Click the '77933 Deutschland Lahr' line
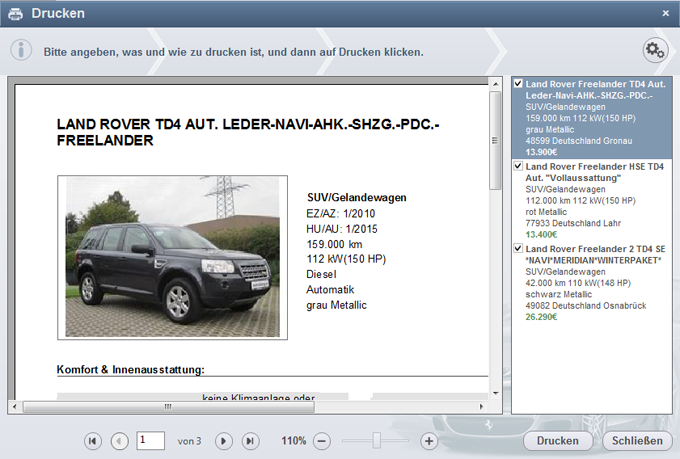The width and height of the screenshot is (680, 459). point(573,223)
